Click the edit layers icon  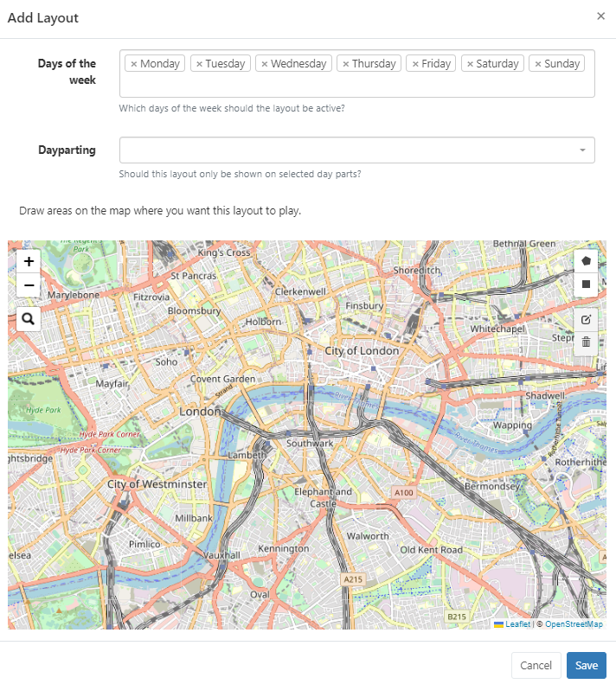pos(586,319)
